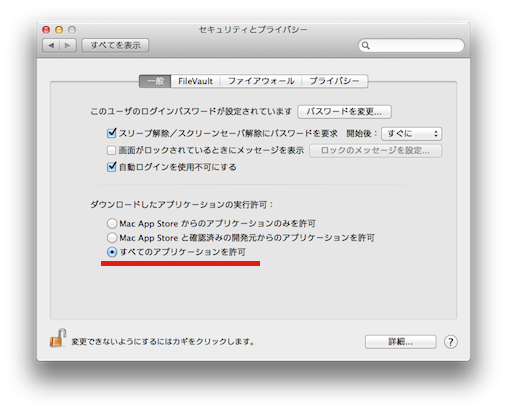
Task: Click the すべてを表示 toolbar button
Action: (x=115, y=45)
